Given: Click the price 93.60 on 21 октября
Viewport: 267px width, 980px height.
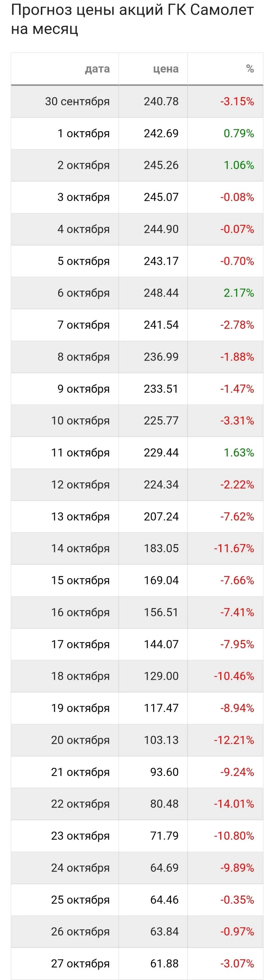Looking at the screenshot, I should pos(164,772).
